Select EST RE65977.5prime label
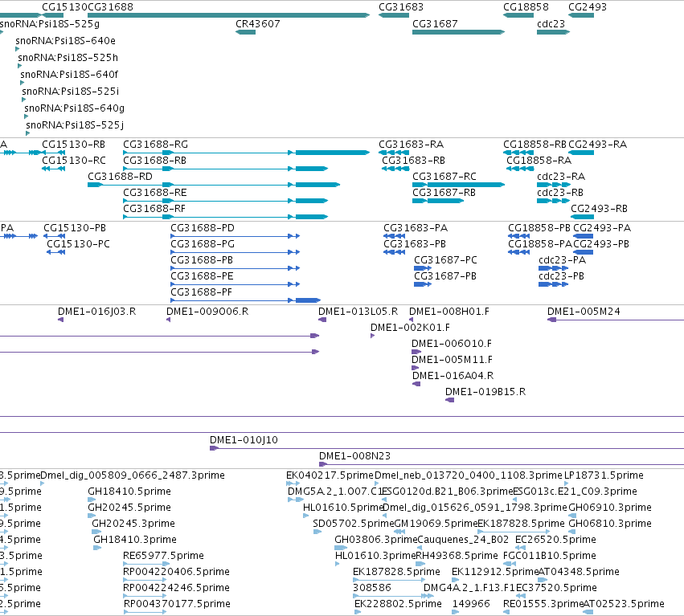Image resolution: width=684 pixels, height=616 pixels. click(x=163, y=556)
